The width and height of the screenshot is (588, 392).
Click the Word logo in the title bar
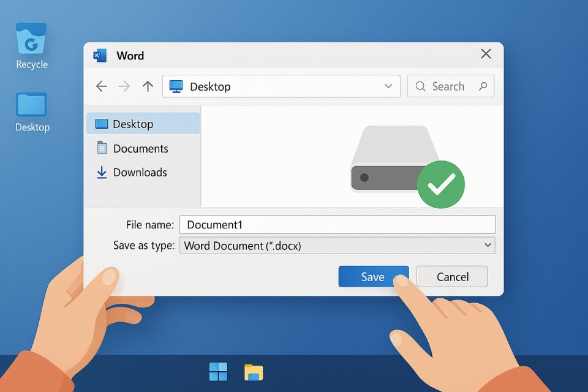click(x=99, y=55)
